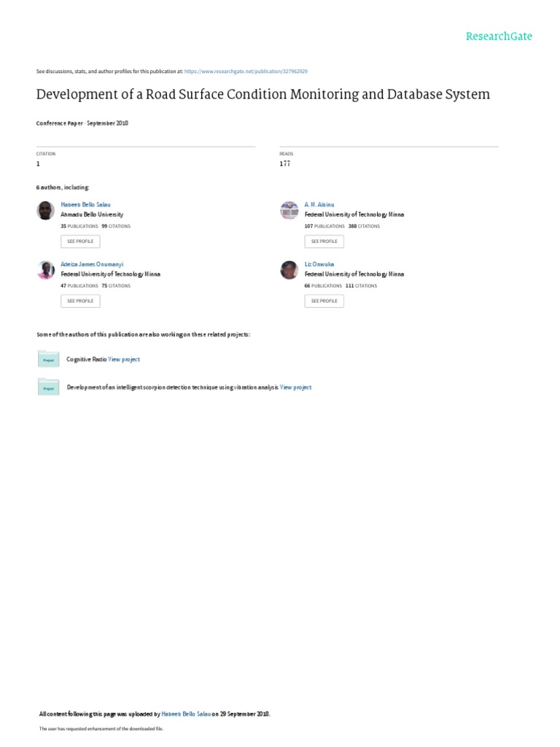Open View project link for scorpion detection
Image resolution: width=560 pixels, height=747 pixels.
(x=296, y=388)
